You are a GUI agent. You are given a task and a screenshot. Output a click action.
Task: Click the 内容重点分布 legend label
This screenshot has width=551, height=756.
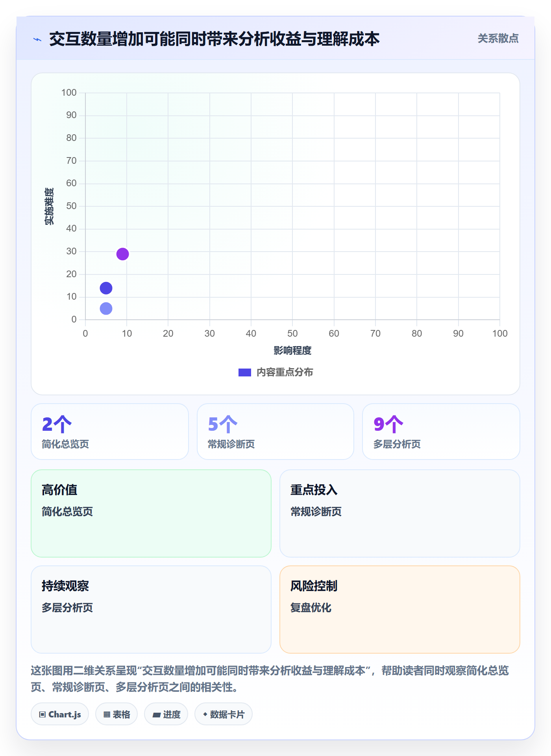(285, 372)
